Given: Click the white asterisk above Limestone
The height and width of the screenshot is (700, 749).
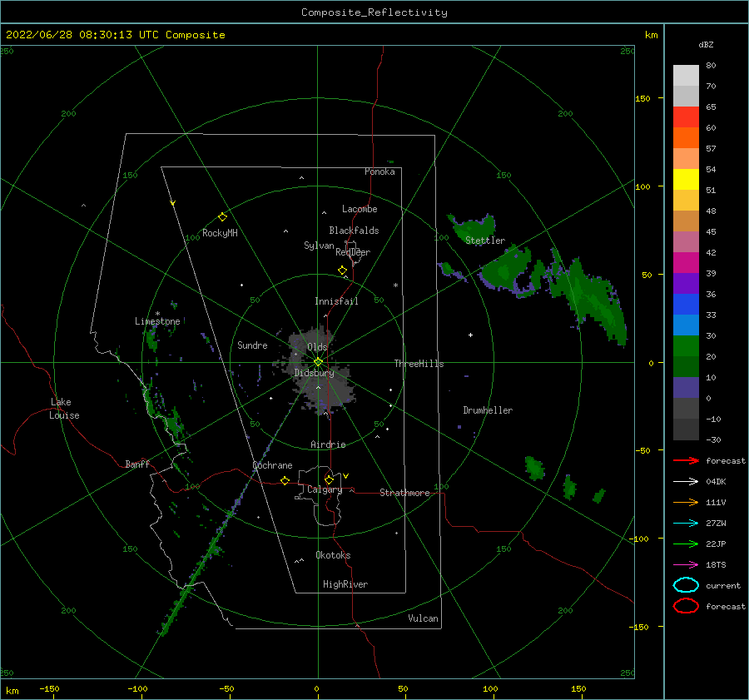Looking at the screenshot, I should (157, 314).
